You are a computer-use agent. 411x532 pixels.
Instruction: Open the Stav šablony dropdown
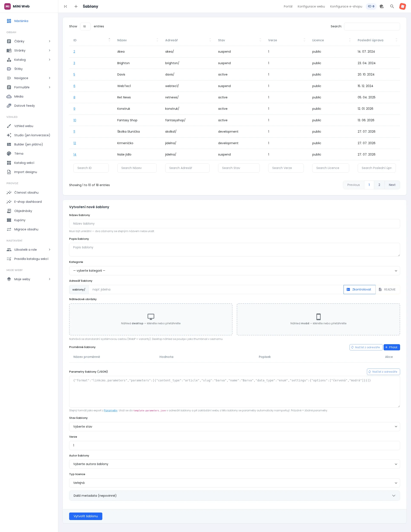pyautogui.click(x=234, y=427)
